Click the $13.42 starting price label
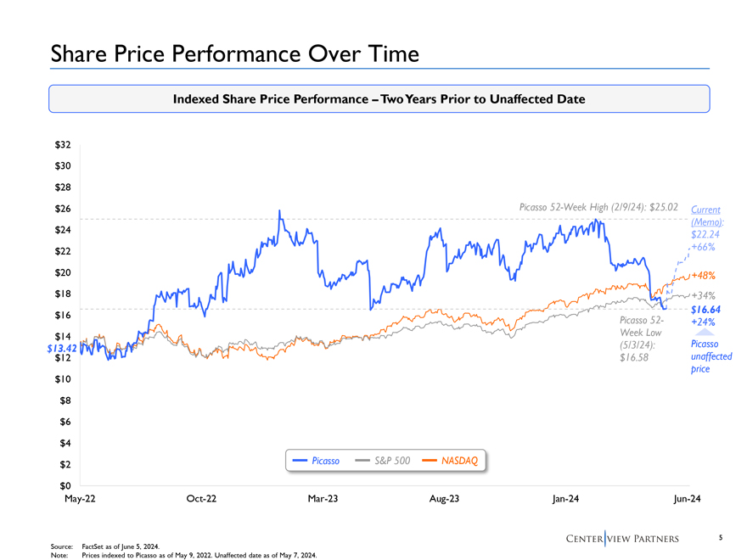 [x=61, y=348]
